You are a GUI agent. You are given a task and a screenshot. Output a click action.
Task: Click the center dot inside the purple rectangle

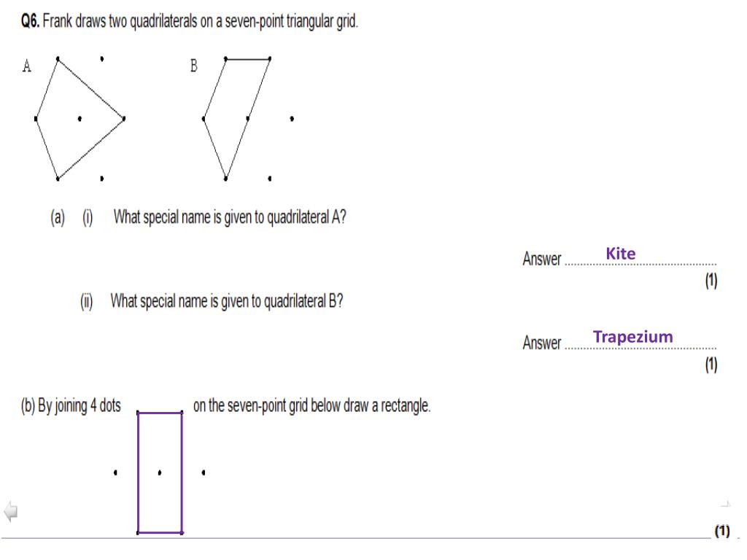(x=160, y=472)
